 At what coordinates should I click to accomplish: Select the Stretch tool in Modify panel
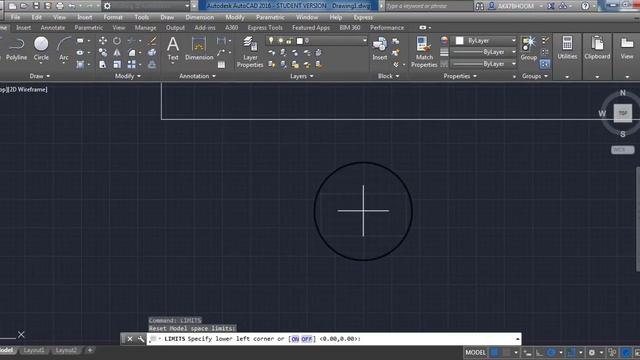[x=103, y=64]
